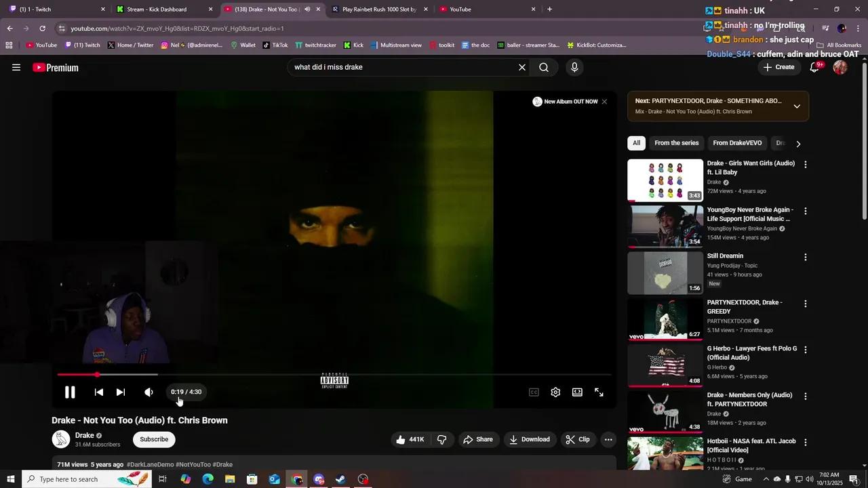868x488 pixels.
Task: Expand the Next mix playlist panel
Action: pyautogui.click(x=797, y=106)
